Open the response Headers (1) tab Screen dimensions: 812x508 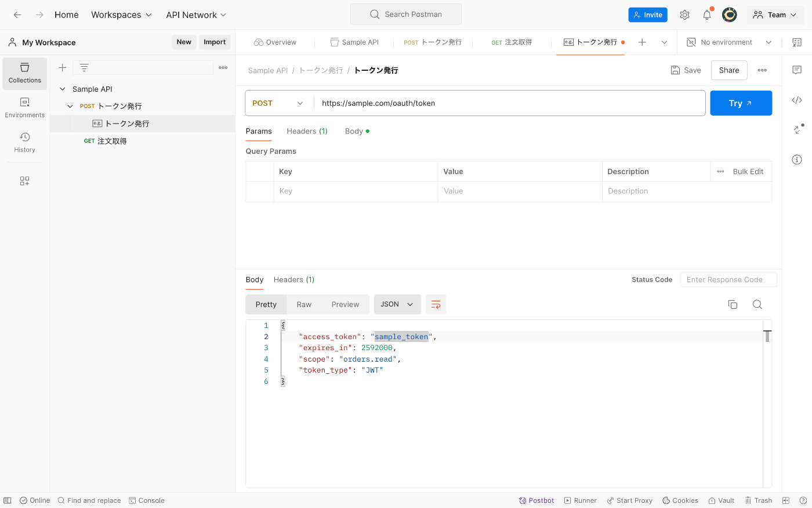point(294,279)
